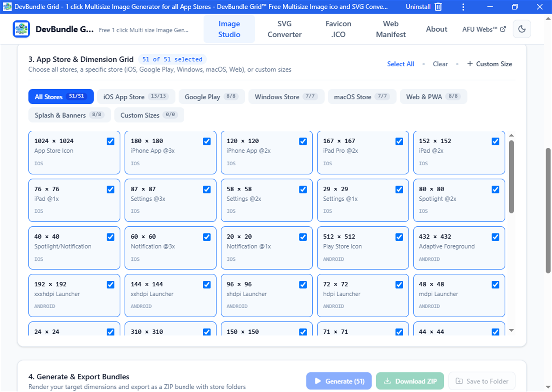552x392 pixels.
Task: Add a Custom Size
Action: (489, 64)
